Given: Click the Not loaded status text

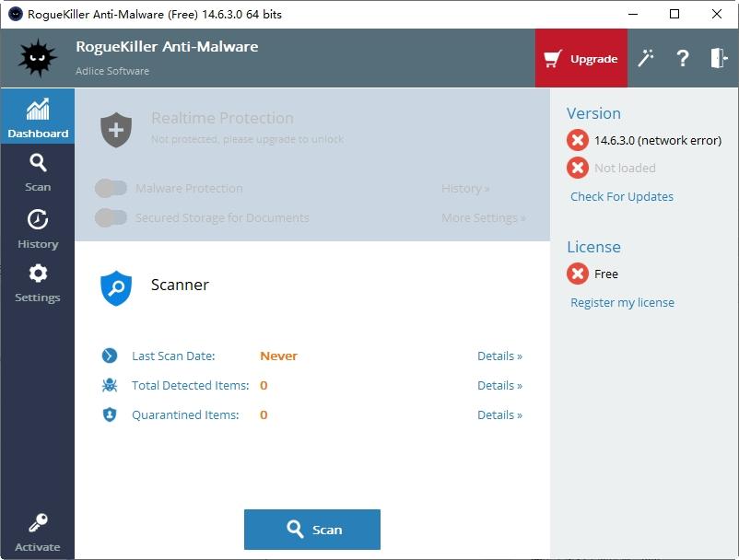Looking at the screenshot, I should (625, 168).
